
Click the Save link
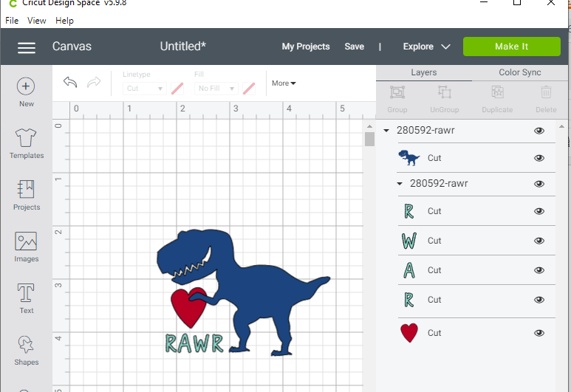(355, 47)
